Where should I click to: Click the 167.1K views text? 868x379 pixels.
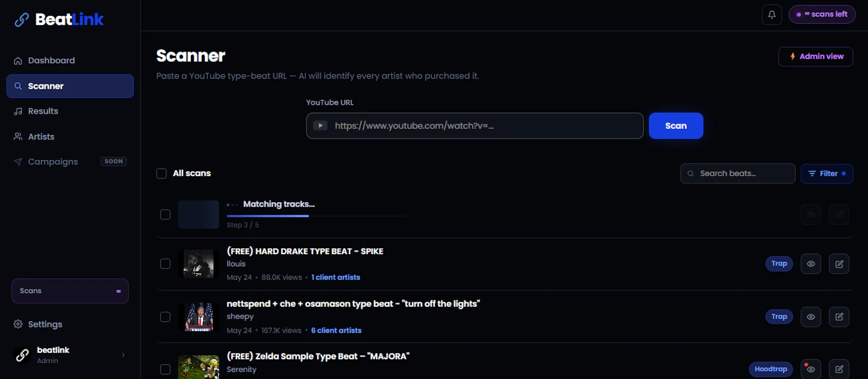[281, 331]
